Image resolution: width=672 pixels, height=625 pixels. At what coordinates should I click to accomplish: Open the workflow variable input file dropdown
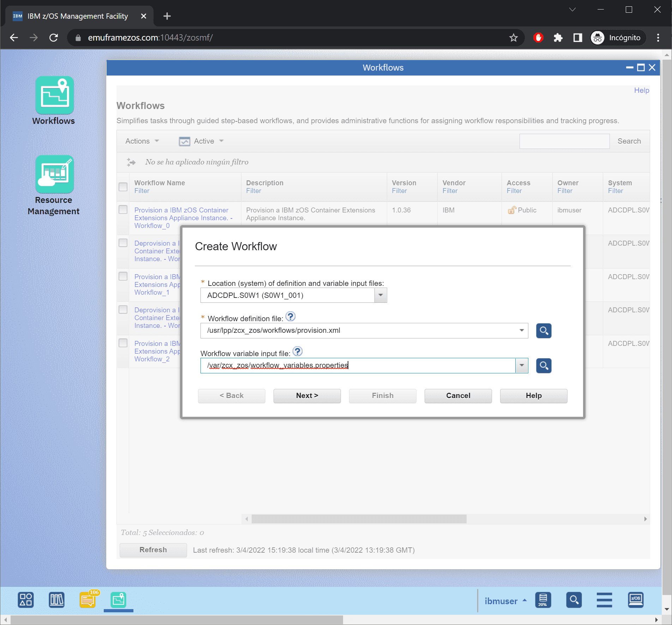point(521,366)
